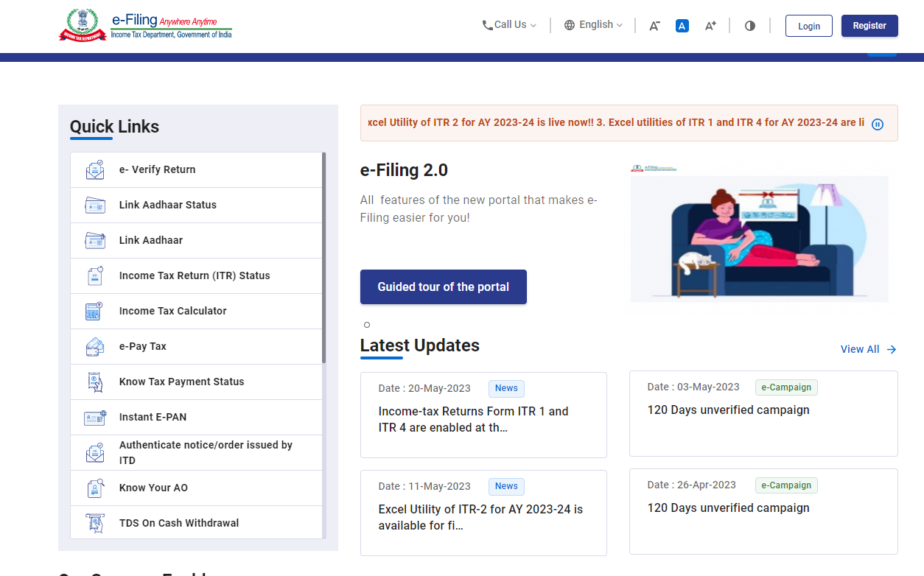Click the Know Your AO icon
924x576 pixels.
(95, 488)
